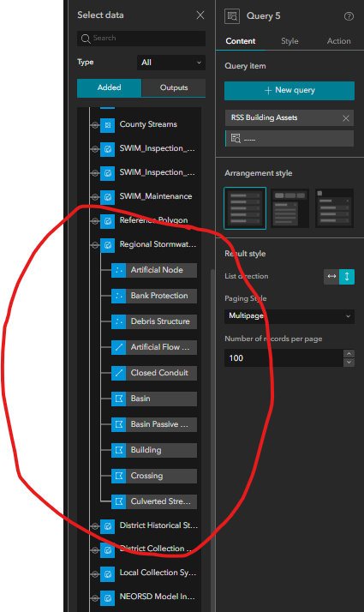Select the NEORSD Model In... layer icon

click(108, 598)
